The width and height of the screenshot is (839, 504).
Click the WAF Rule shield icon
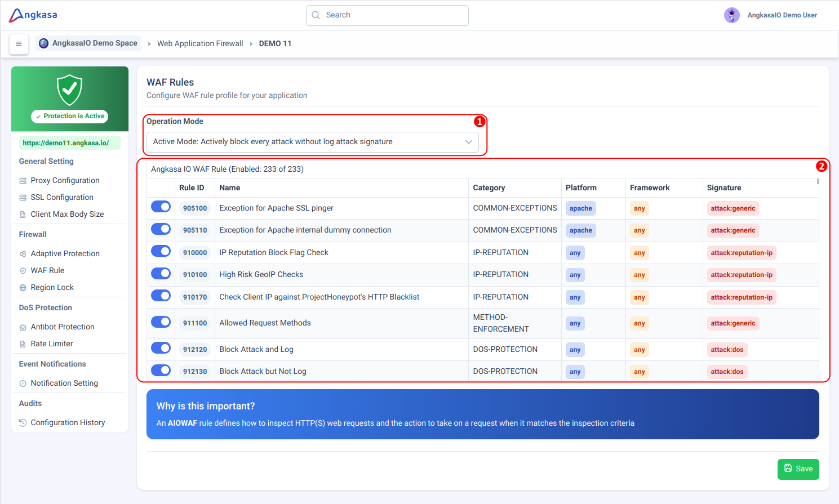click(x=23, y=271)
